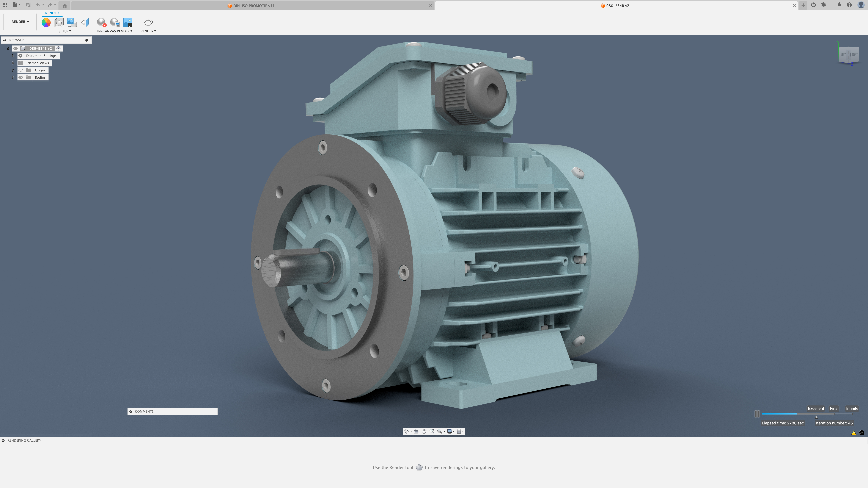Viewport: 868px width, 488px height.
Task: Open the RENDER panel dropdown
Action: pyautogui.click(x=148, y=31)
